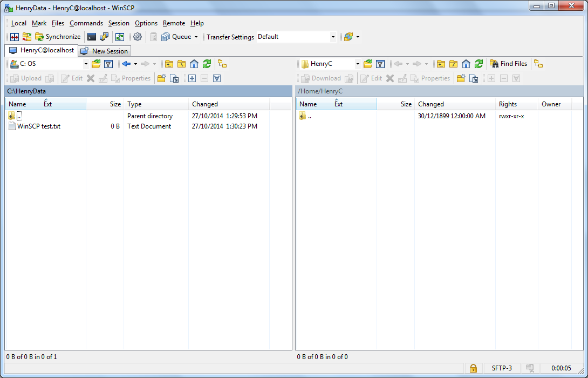Select remote parent directory '..' entry

pyautogui.click(x=306, y=116)
